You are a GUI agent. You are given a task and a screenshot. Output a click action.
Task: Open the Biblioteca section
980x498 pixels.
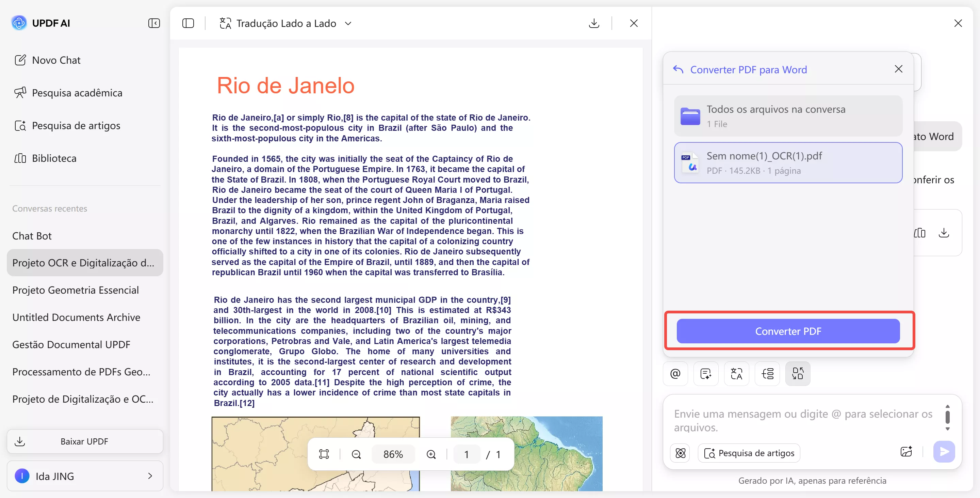(x=54, y=158)
